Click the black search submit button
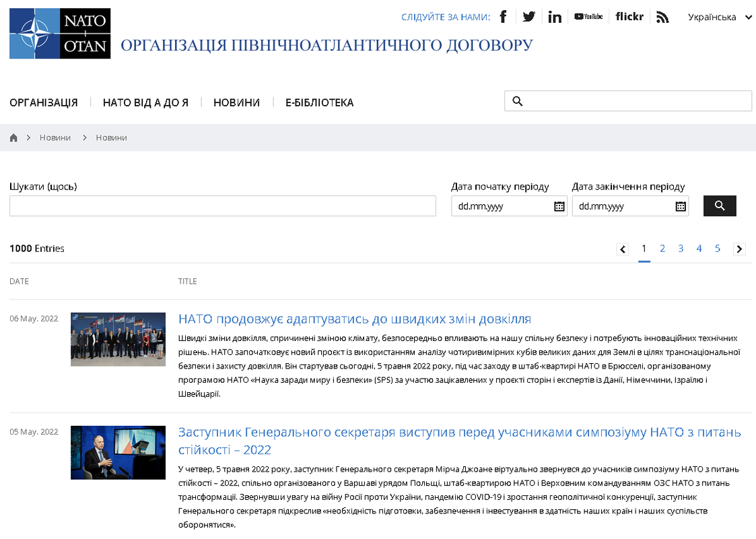Screen dimensions: 756x539 [720, 206]
